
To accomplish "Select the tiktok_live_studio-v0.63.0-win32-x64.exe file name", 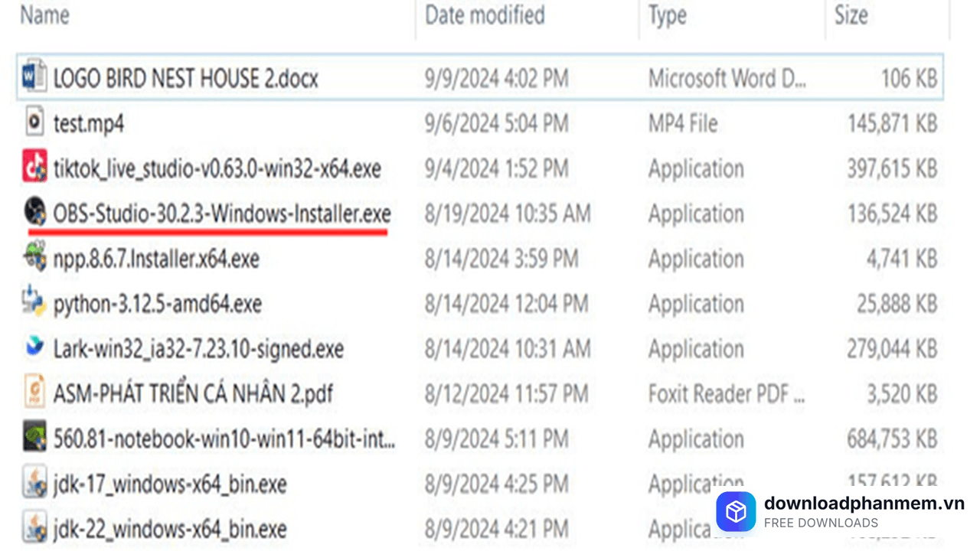I will pyautogui.click(x=217, y=168).
